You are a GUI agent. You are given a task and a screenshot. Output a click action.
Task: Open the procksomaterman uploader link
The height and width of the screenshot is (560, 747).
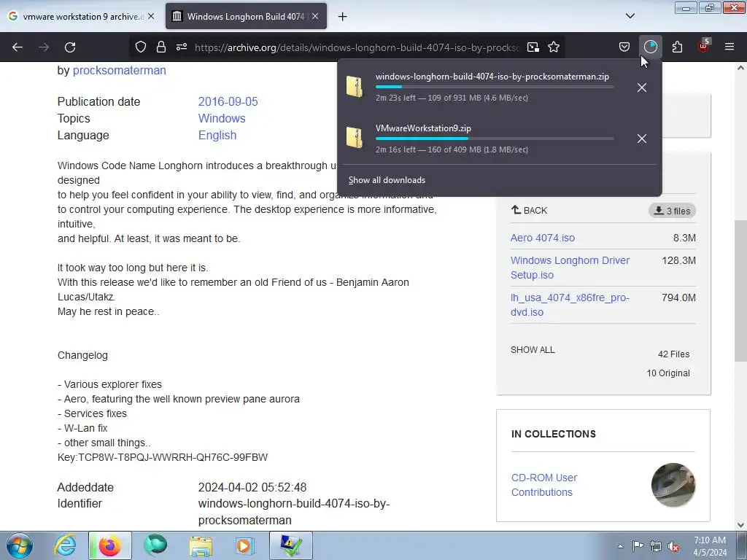pyautogui.click(x=120, y=70)
